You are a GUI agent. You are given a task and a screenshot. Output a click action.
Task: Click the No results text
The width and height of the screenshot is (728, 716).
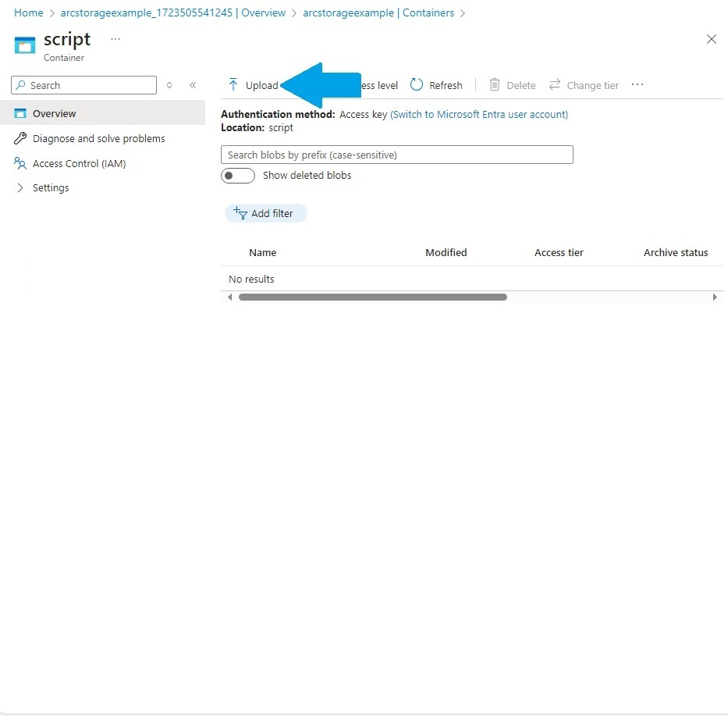(x=251, y=280)
